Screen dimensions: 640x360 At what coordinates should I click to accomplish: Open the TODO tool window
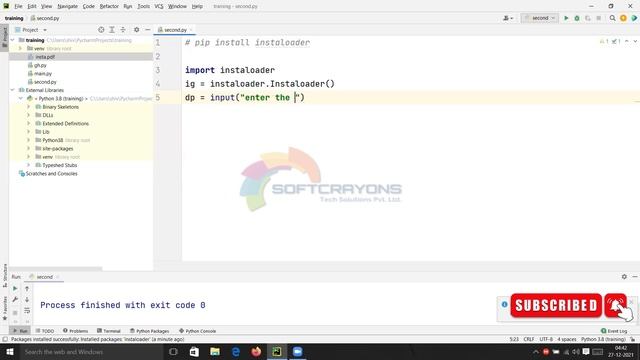point(45,331)
